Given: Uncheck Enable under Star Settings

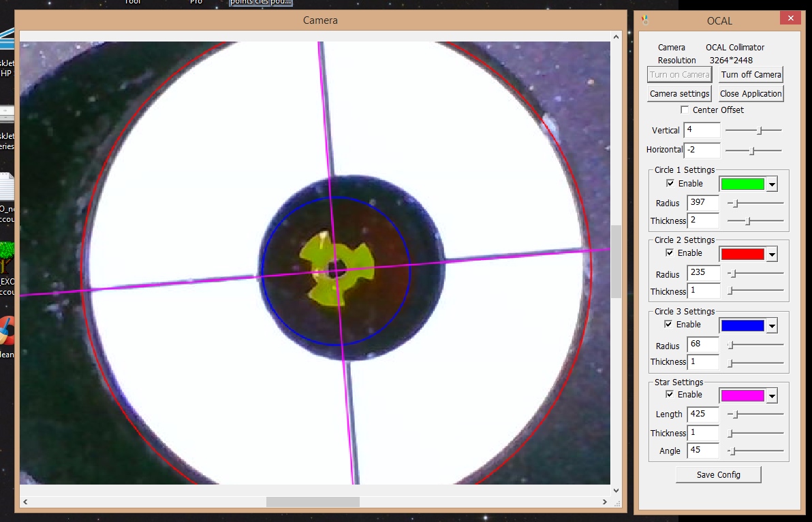Looking at the screenshot, I should pos(670,394).
